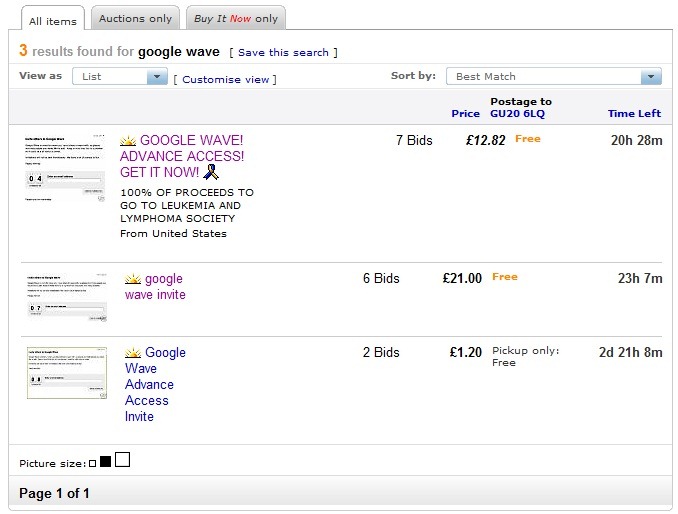Click the sunrise icon beside google wave invite
Screen dimensions: 678x514
(133, 279)
